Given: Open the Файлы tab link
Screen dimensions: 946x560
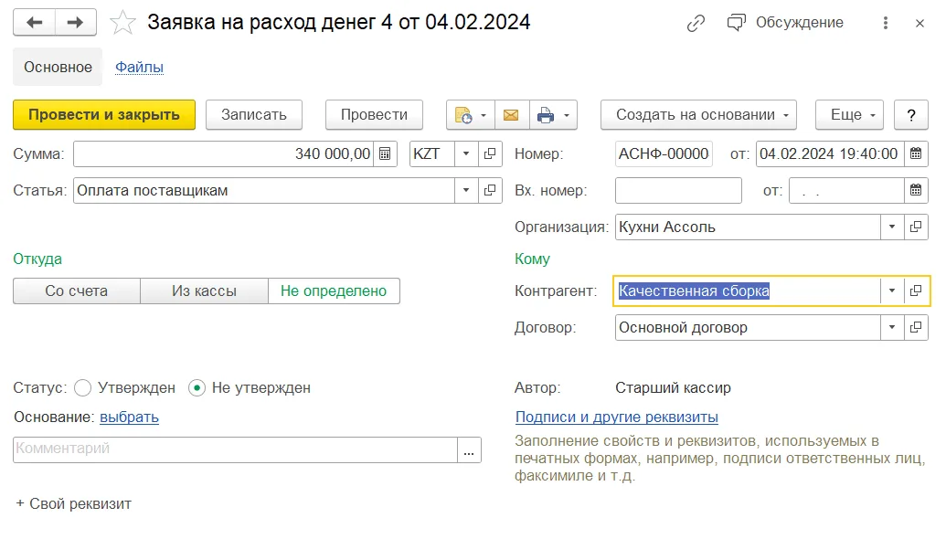Looking at the screenshot, I should tap(139, 67).
